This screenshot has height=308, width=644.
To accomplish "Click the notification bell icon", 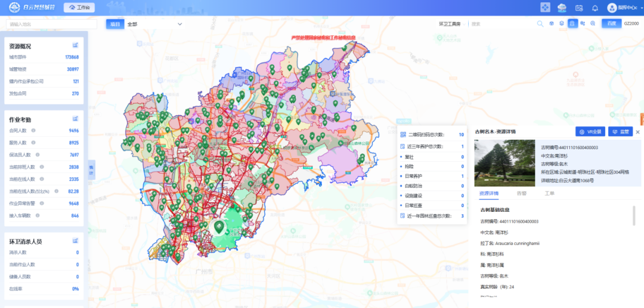I will click(595, 8).
